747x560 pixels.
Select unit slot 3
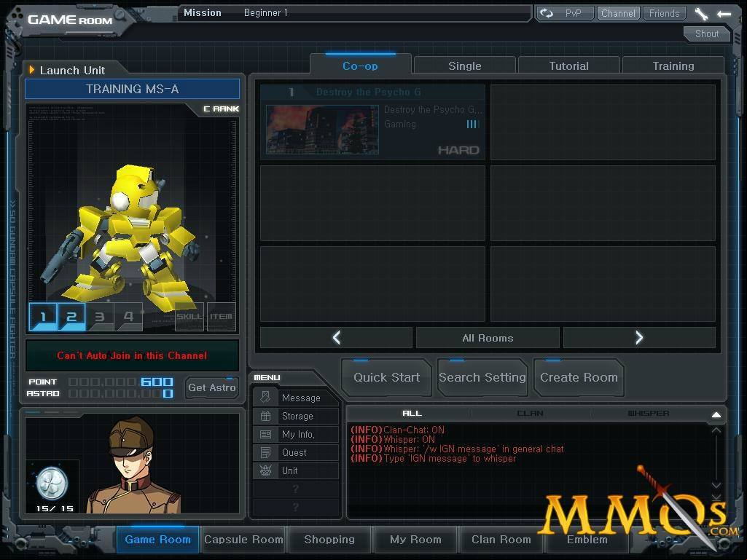click(100, 316)
